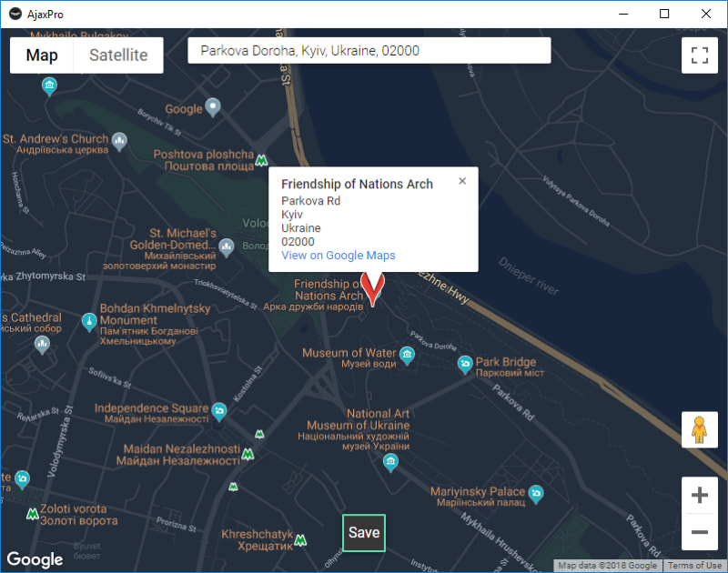Click Park Bridge camera marker icon
This screenshot has width=728, height=573.
[x=465, y=365]
